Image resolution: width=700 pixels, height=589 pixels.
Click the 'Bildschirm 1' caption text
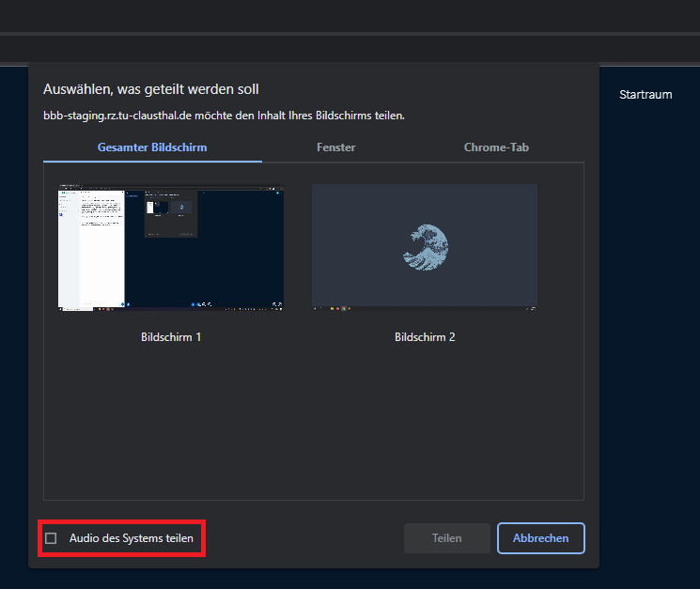tap(170, 337)
